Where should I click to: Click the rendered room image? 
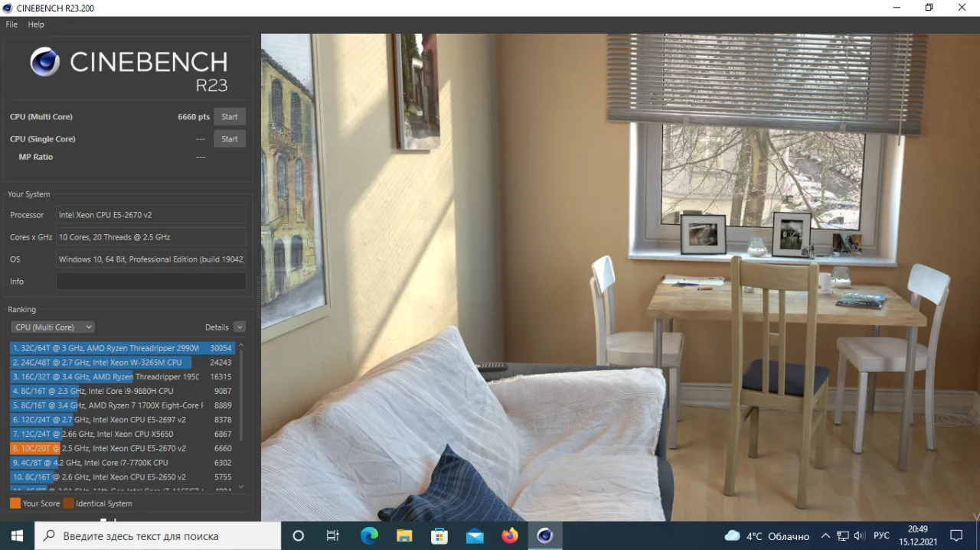pos(620,277)
